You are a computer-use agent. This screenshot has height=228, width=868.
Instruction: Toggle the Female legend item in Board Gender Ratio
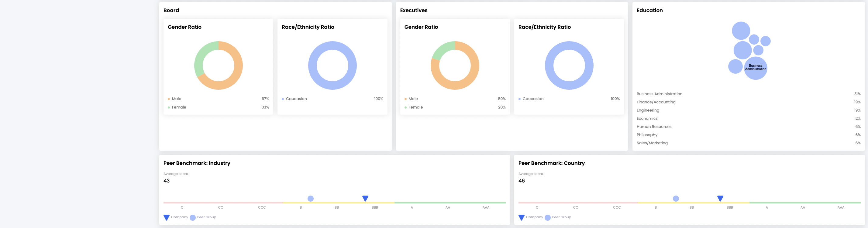[x=179, y=107]
